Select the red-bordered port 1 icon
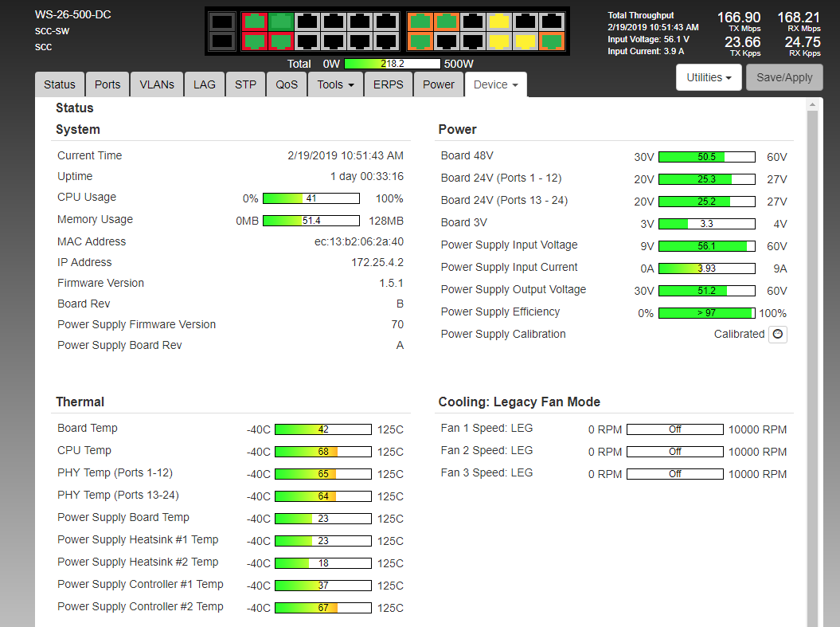This screenshot has height=627, width=840. (254, 22)
